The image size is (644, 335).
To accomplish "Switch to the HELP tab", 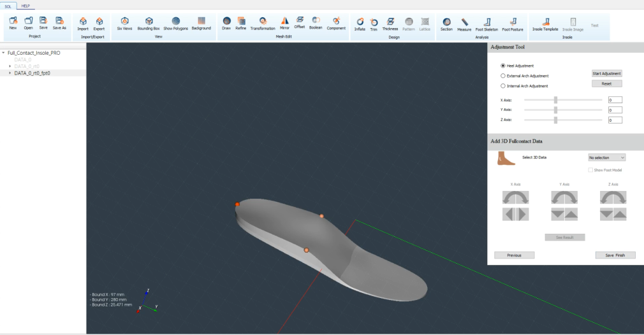I will pyautogui.click(x=26, y=6).
